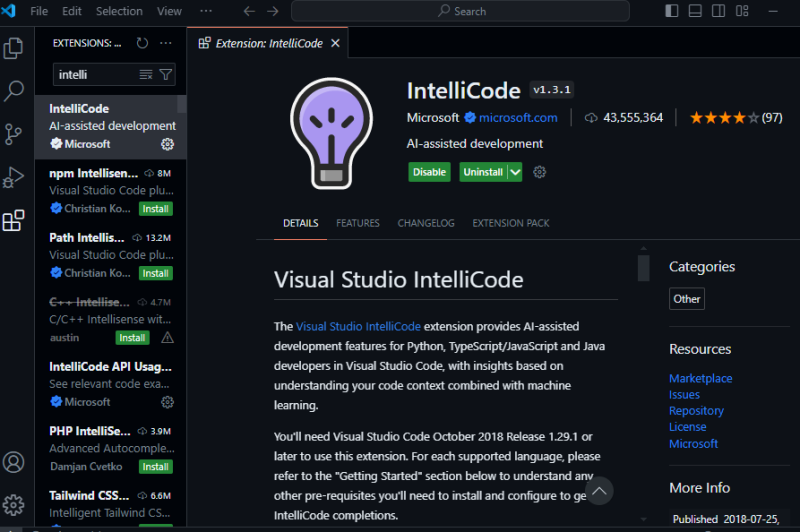This screenshot has width=800, height=532.
Task: Toggle secondary side bar layout button
Action: 718,11
